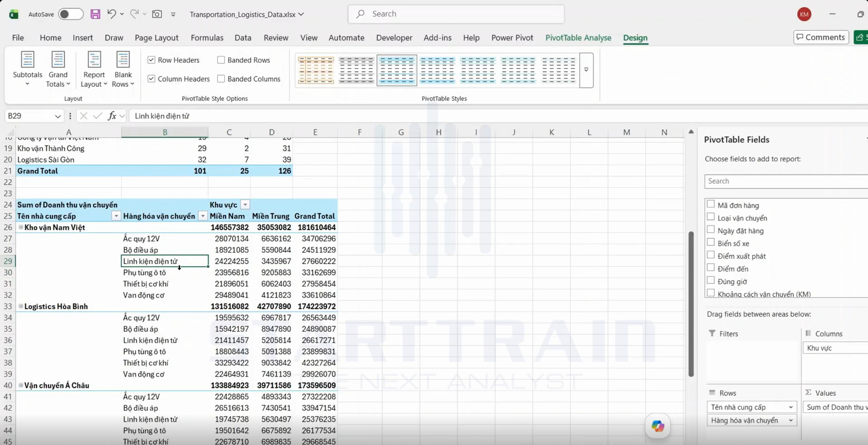868x445 pixels.
Task: Switch to the PivotTable Analyse tab
Action: pyautogui.click(x=578, y=38)
